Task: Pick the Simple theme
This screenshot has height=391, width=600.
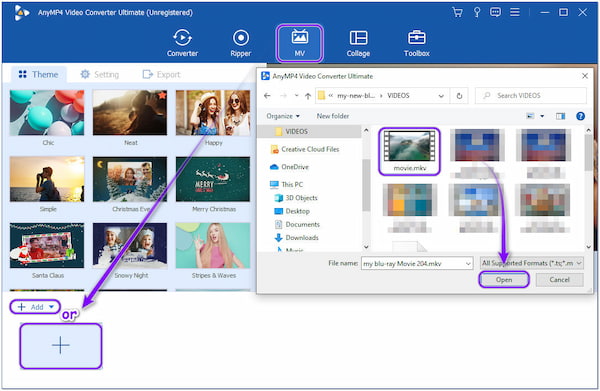Action: 47,179
